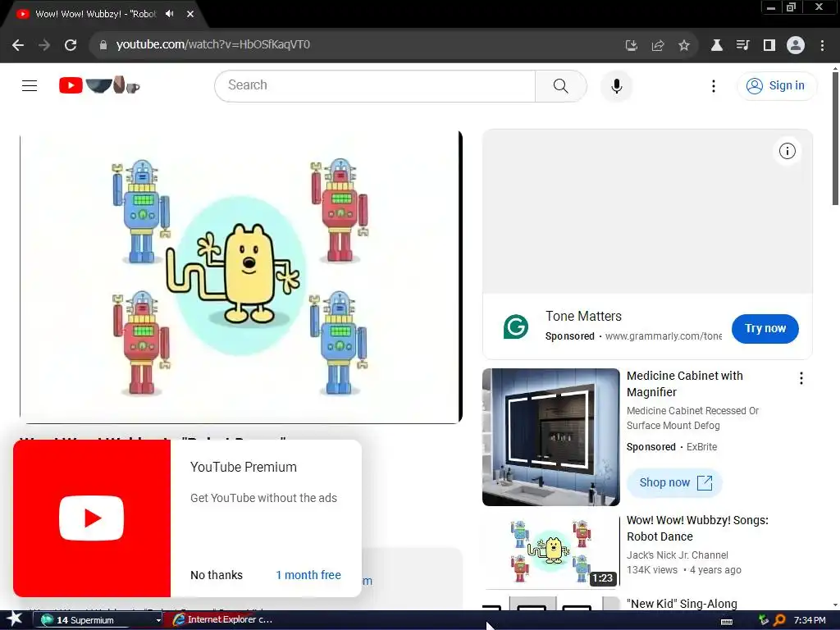Image resolution: width=840 pixels, height=630 pixels.
Task: Start voice search with microphone icon
Action: pos(617,85)
